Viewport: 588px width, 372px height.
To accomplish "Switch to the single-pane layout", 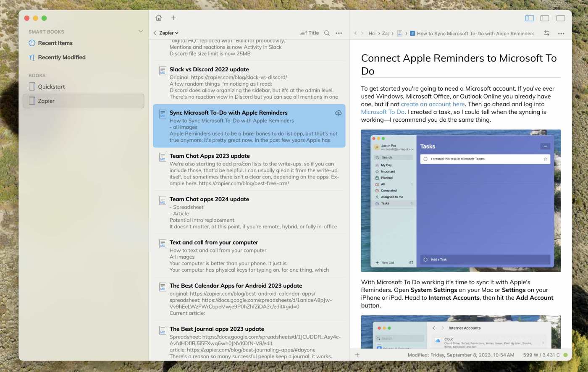I will 561,18.
